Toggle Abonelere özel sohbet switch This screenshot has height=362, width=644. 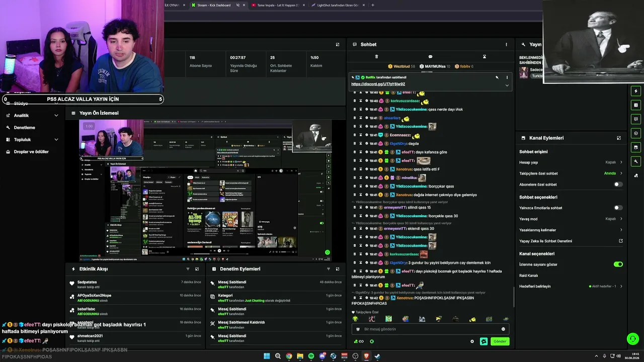pos(618,185)
